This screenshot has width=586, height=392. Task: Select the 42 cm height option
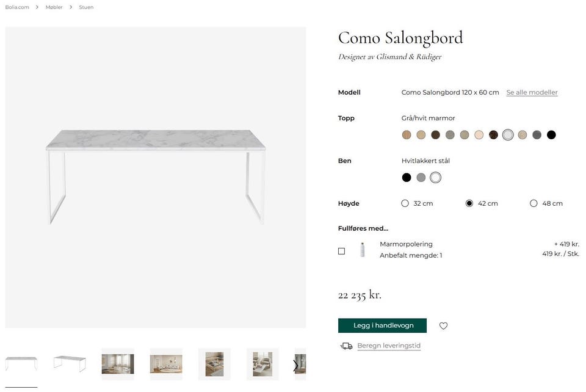(x=469, y=203)
